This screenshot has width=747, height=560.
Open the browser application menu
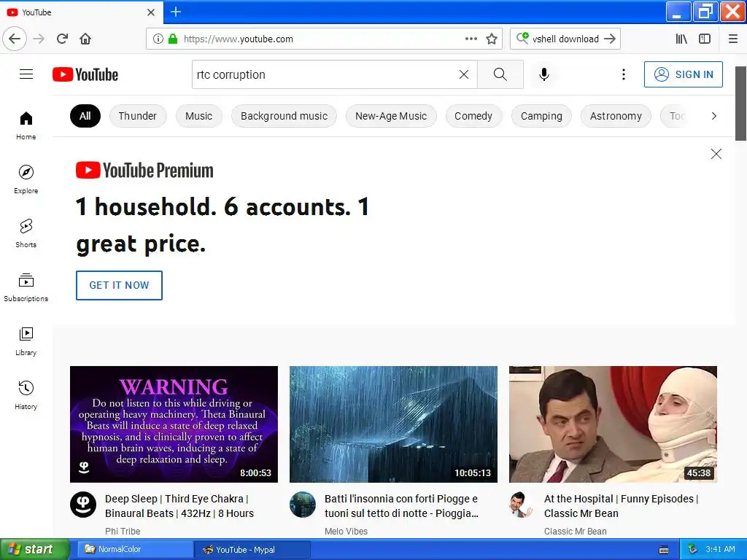[733, 39]
